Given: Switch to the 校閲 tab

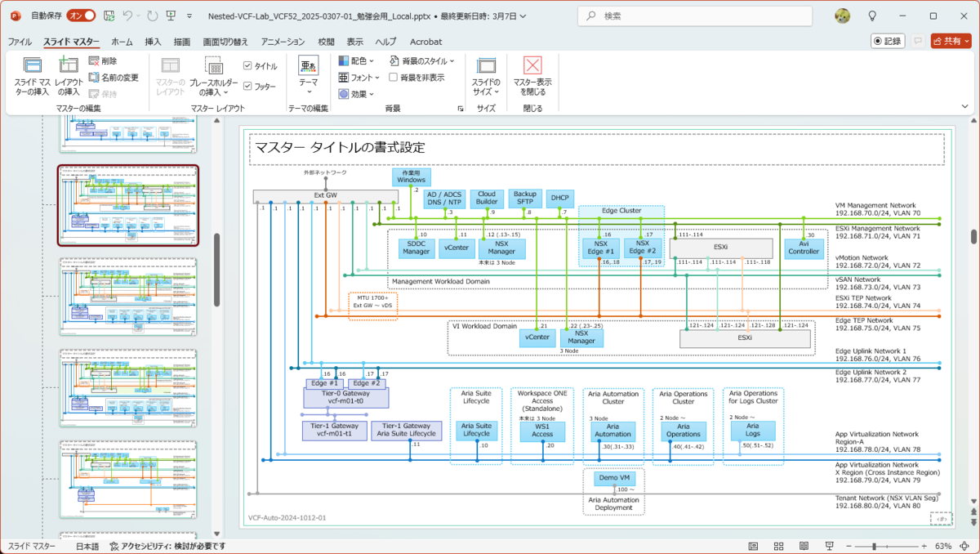Looking at the screenshot, I should [x=326, y=42].
